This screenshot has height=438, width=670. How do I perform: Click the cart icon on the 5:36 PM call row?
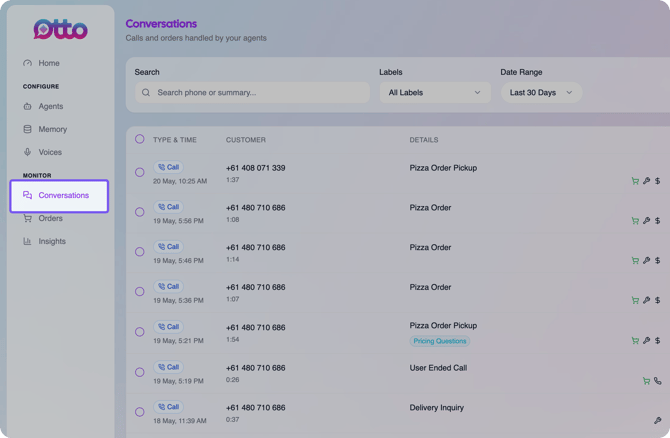[635, 300]
